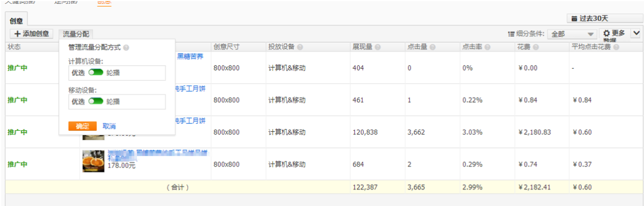Click help icon next to 展现量 header
The height and width of the screenshot is (206, 644).
[377, 47]
